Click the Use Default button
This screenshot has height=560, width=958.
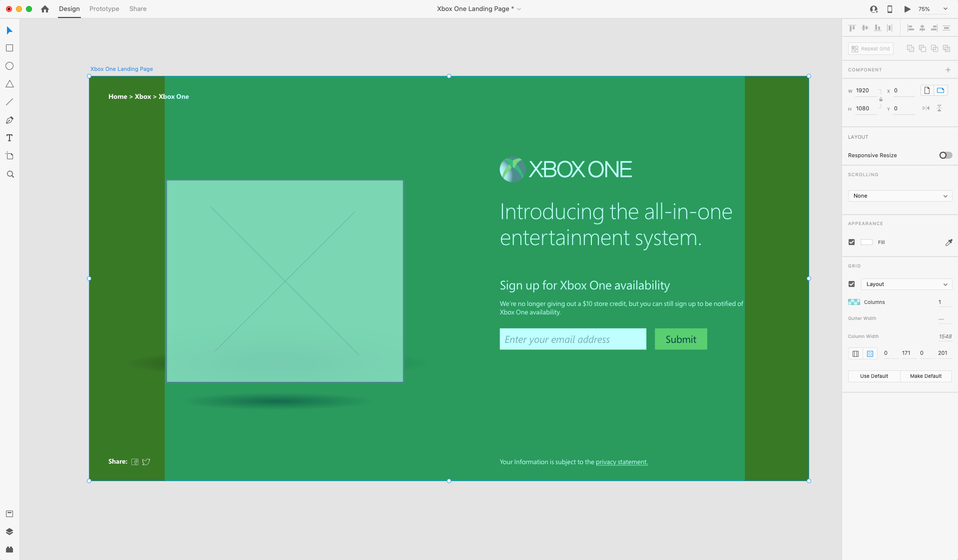click(874, 376)
